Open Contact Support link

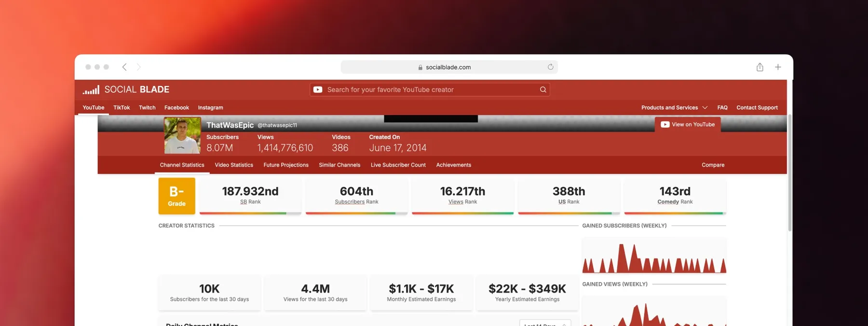pos(757,108)
